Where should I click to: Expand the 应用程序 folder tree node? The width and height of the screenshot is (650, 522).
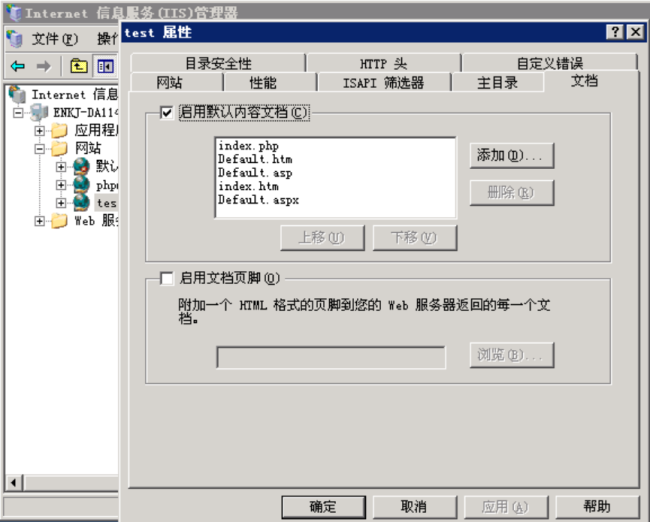(40, 131)
